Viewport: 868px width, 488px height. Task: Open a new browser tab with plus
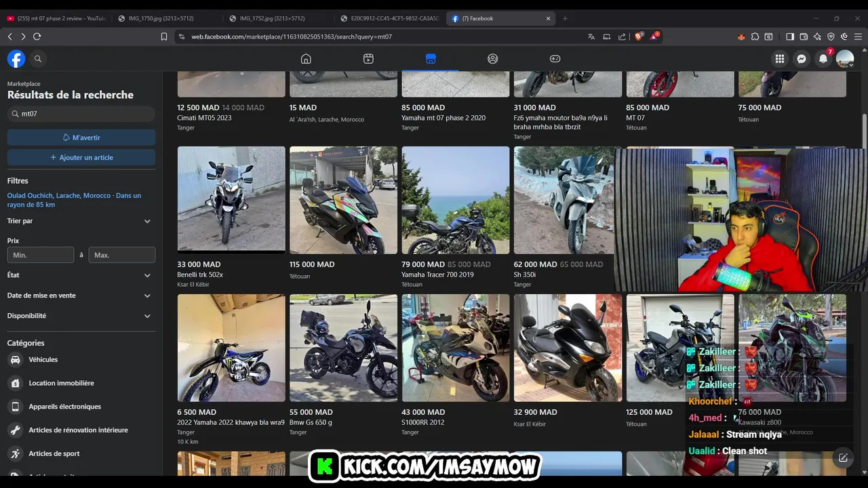click(x=565, y=18)
